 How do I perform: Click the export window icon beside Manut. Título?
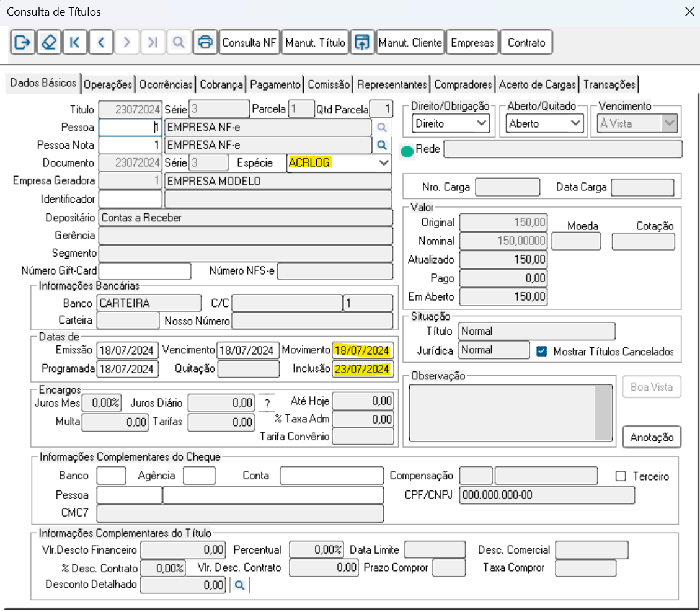click(362, 43)
